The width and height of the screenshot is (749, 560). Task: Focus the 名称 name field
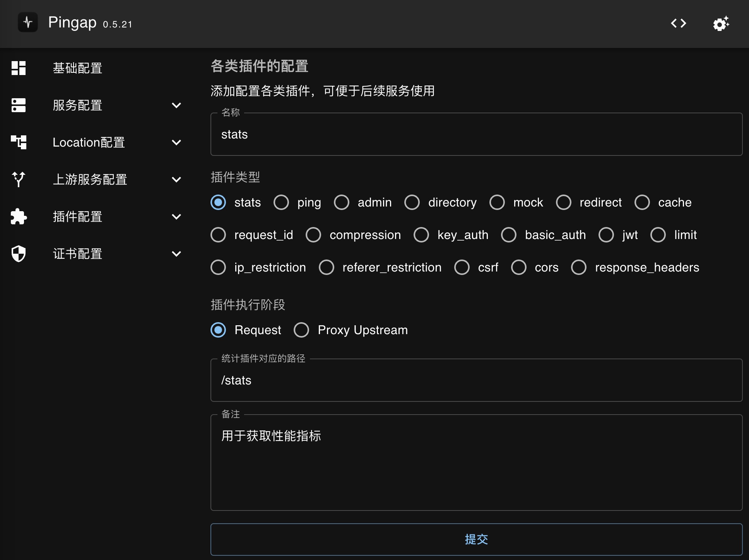(x=476, y=134)
